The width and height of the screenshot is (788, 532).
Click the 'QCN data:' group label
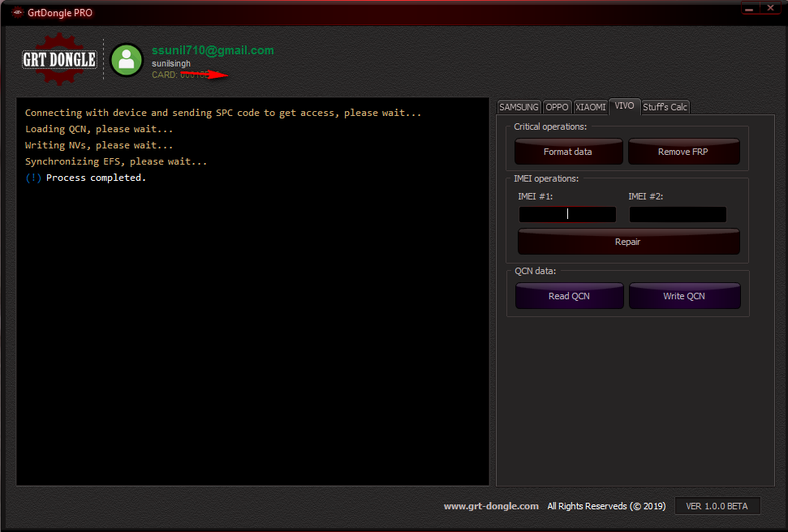coord(536,271)
